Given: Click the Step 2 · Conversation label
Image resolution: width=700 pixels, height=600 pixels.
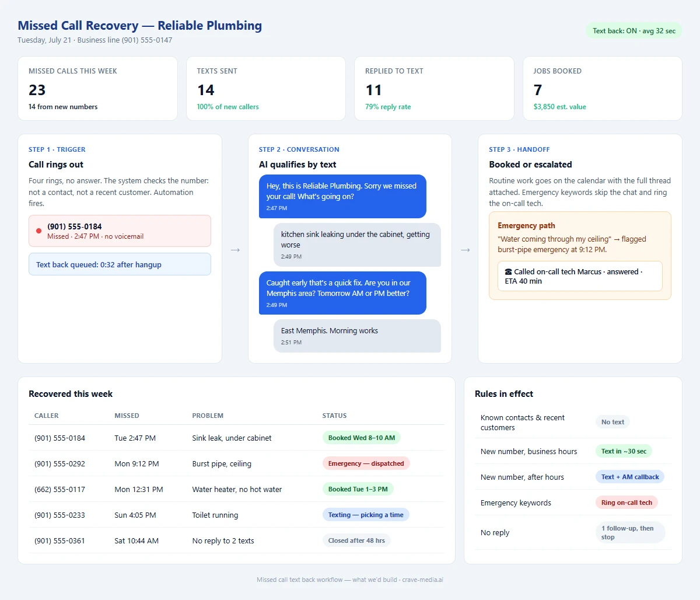Looking at the screenshot, I should click(x=299, y=149).
